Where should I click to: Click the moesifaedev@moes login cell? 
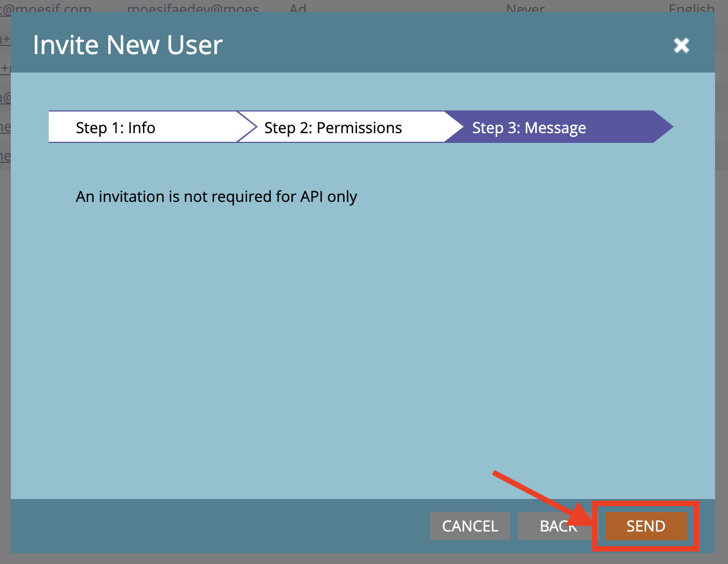click(193, 8)
